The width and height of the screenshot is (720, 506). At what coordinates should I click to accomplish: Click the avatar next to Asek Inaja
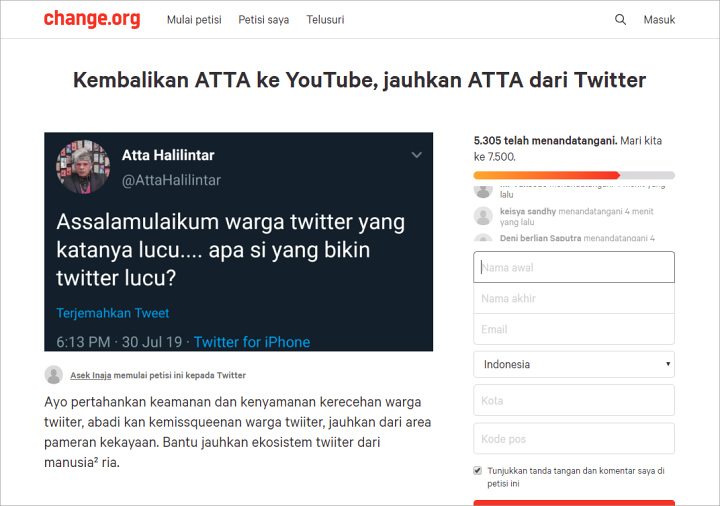[x=53, y=375]
